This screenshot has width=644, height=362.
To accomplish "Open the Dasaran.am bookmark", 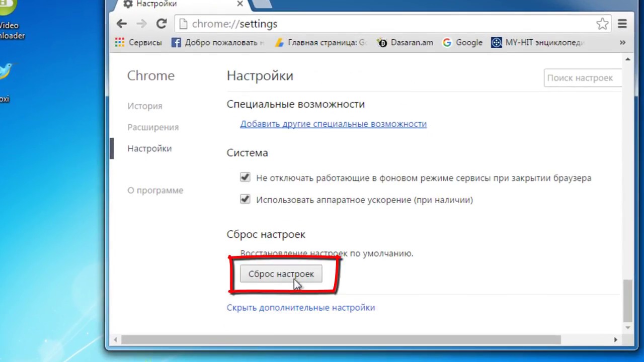I will pyautogui.click(x=405, y=43).
